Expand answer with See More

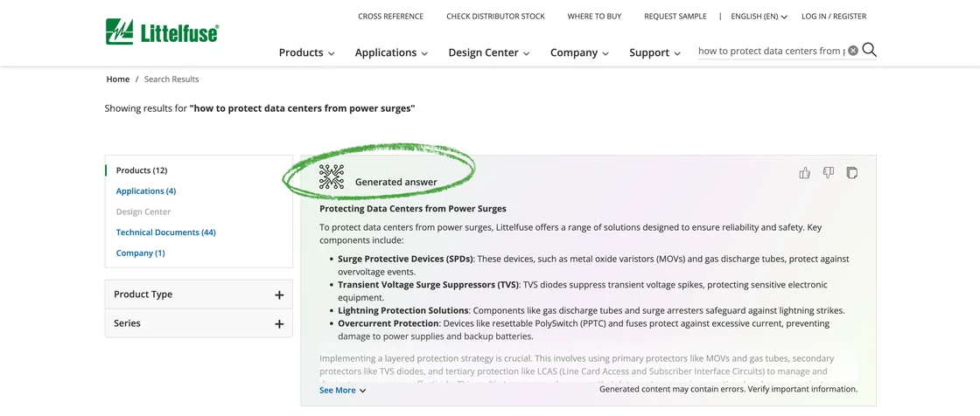coord(342,391)
